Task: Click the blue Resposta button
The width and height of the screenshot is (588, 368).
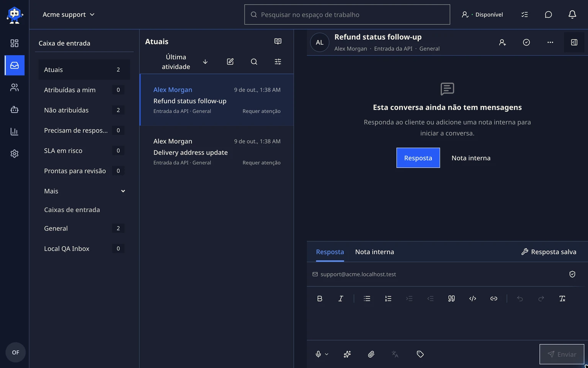Action: [418, 158]
